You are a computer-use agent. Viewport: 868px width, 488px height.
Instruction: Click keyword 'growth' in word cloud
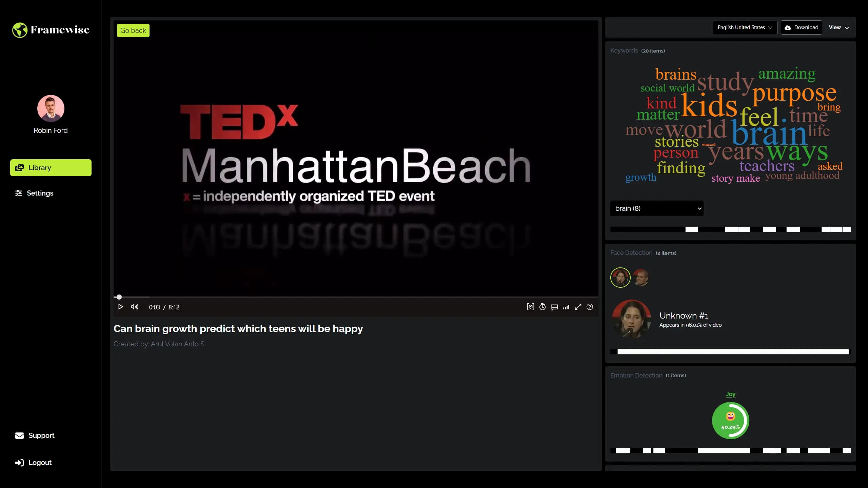click(640, 177)
